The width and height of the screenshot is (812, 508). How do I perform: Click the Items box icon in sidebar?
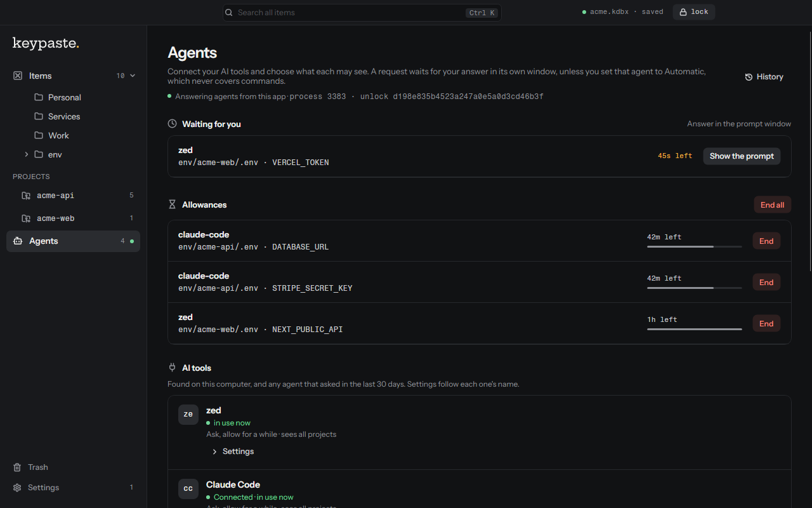click(18, 76)
